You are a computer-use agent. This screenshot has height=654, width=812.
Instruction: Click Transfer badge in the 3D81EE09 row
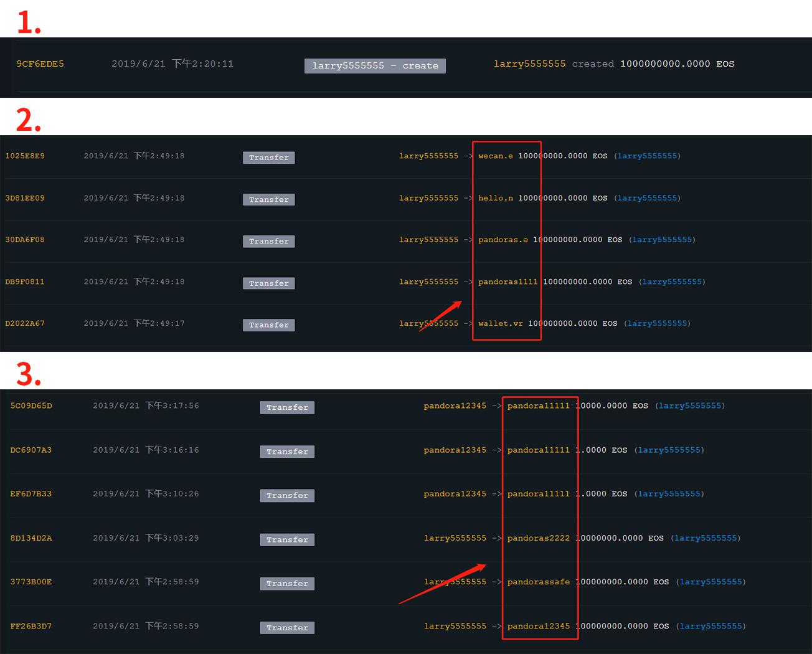coord(268,199)
